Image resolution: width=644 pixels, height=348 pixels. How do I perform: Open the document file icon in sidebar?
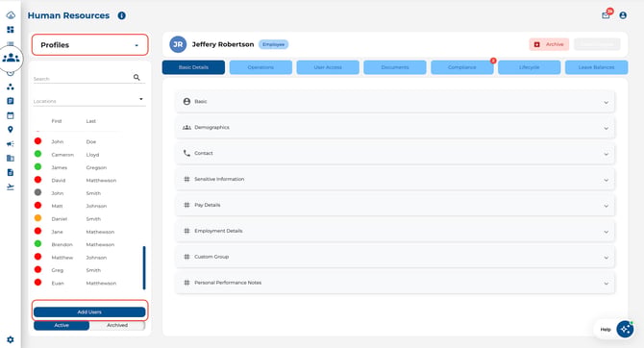point(11,173)
